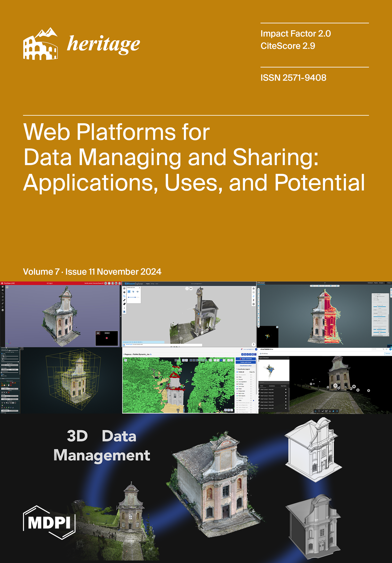Collapse the Classification legend section
The width and height of the screenshot is (392, 563).
(237, 369)
